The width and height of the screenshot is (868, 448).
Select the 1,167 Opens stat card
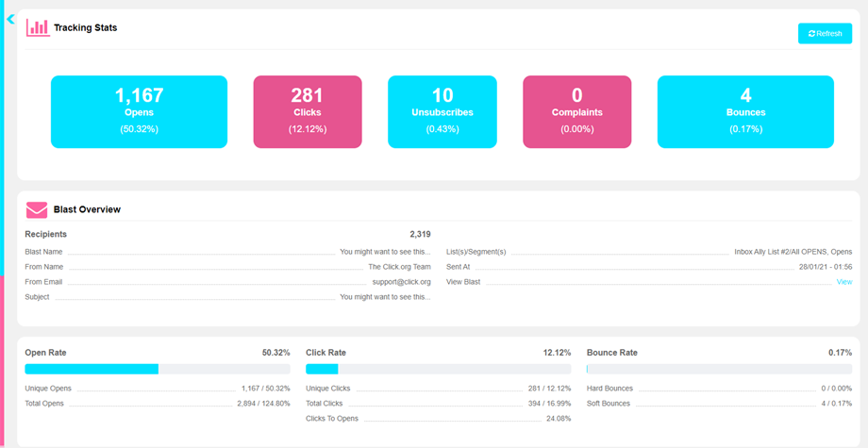(x=139, y=111)
